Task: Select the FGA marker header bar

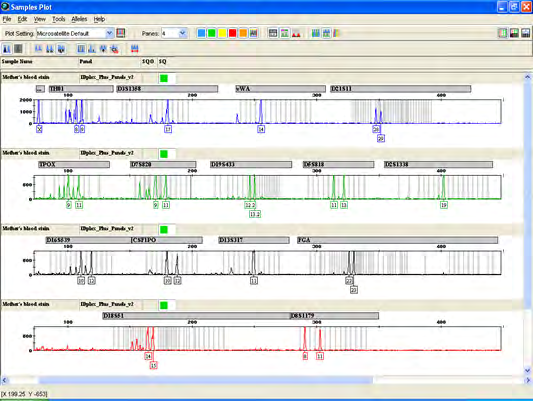Action: 397,240
